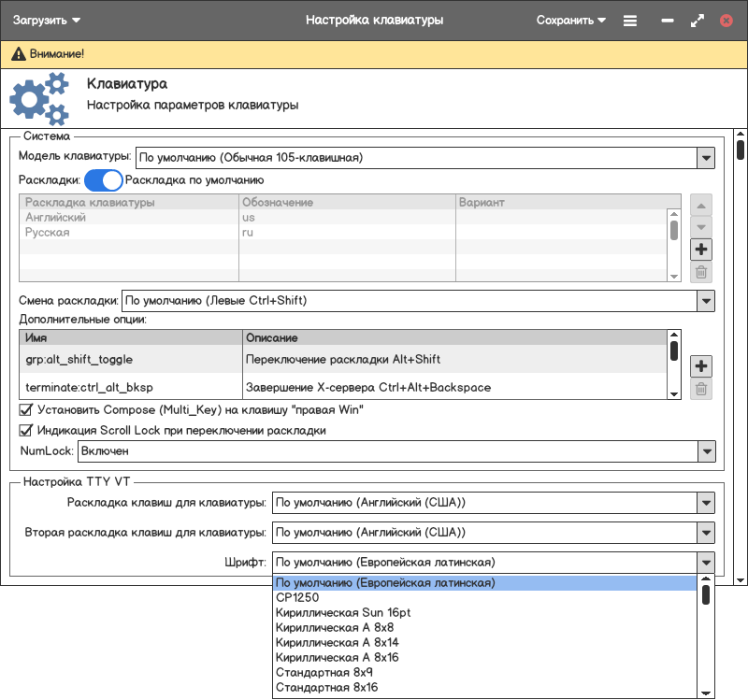The height and width of the screenshot is (700, 748).
Task: Expand the keyboard model dropdown
Action: point(706,158)
